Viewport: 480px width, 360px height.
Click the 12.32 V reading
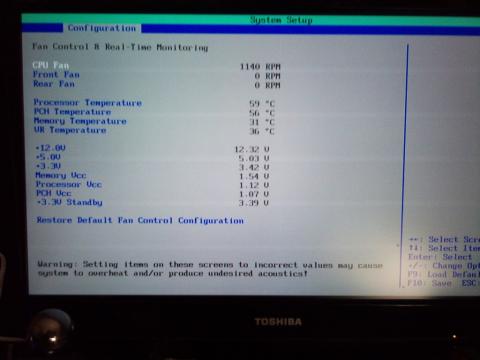coord(252,149)
